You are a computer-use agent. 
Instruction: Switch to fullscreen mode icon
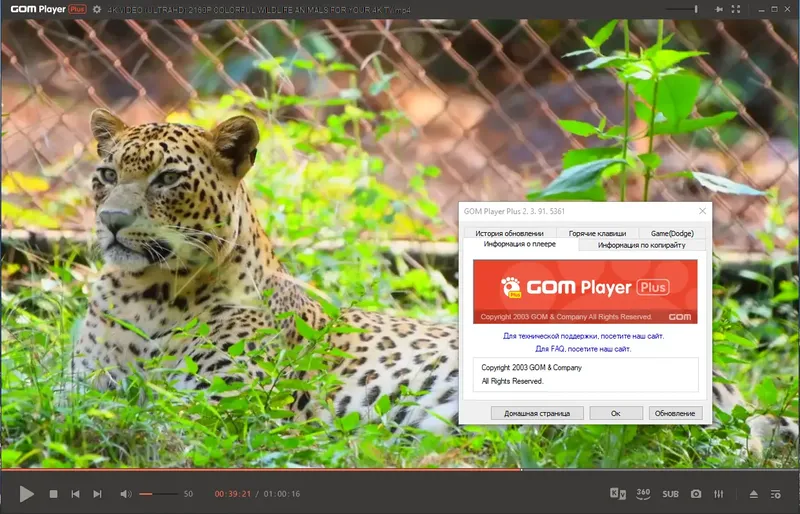click(736, 9)
